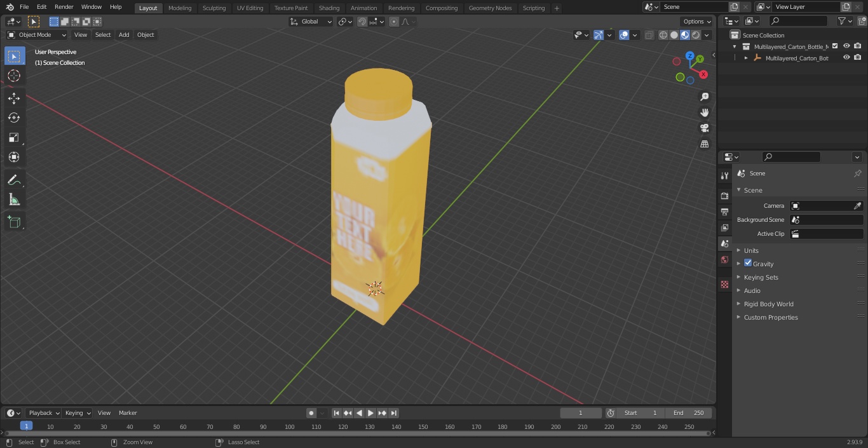Switch to the Shading workspace tab
868x448 pixels.
tap(329, 8)
